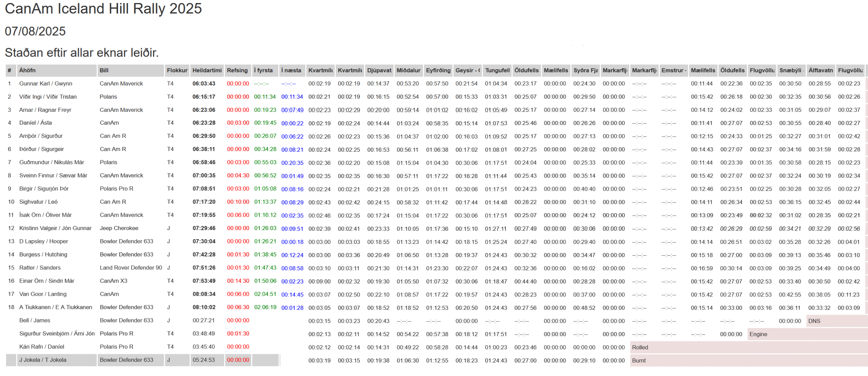This screenshot has height=376, width=868.
Task: Select the highlighted J Jokela / T Jokela row
Action: 43,360
